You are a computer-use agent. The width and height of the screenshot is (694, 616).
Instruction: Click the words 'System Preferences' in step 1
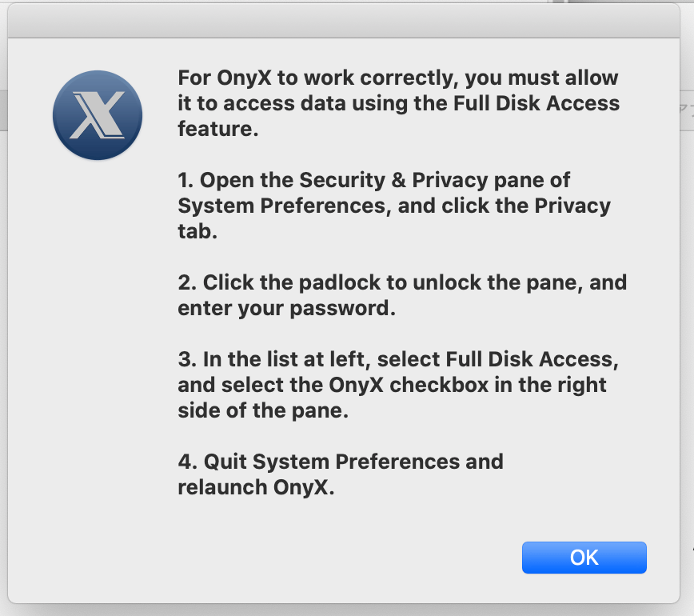point(281,206)
